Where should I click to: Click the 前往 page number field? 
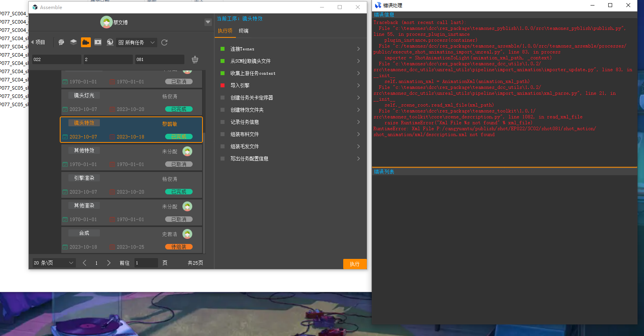146,263
